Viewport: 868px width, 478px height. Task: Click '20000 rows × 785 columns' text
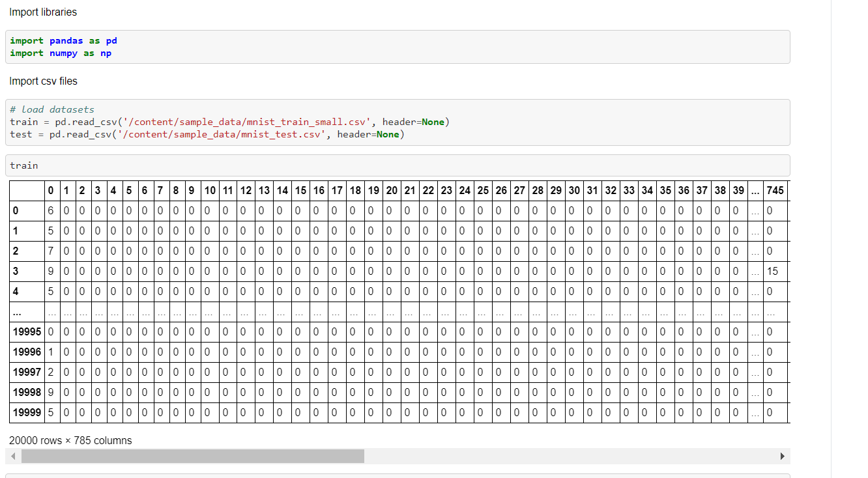pos(70,441)
